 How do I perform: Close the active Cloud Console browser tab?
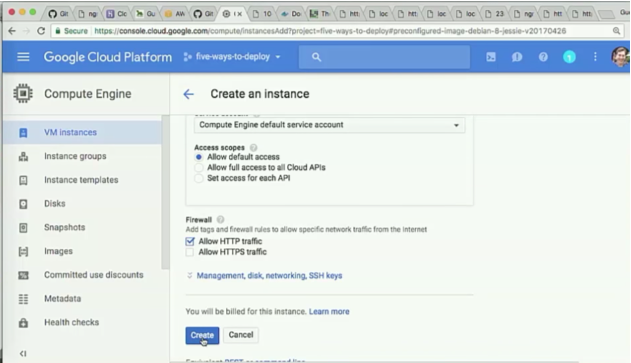click(240, 14)
